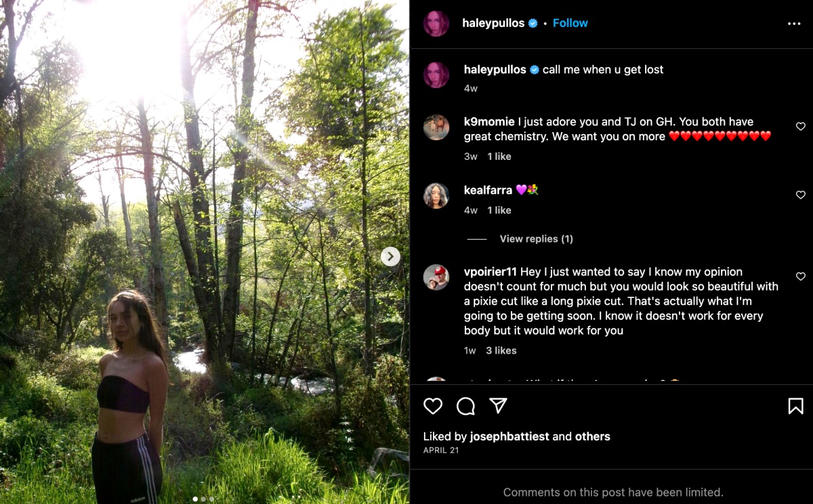Like the post with heart icon
The width and height of the screenshot is (813, 504).
433,406
